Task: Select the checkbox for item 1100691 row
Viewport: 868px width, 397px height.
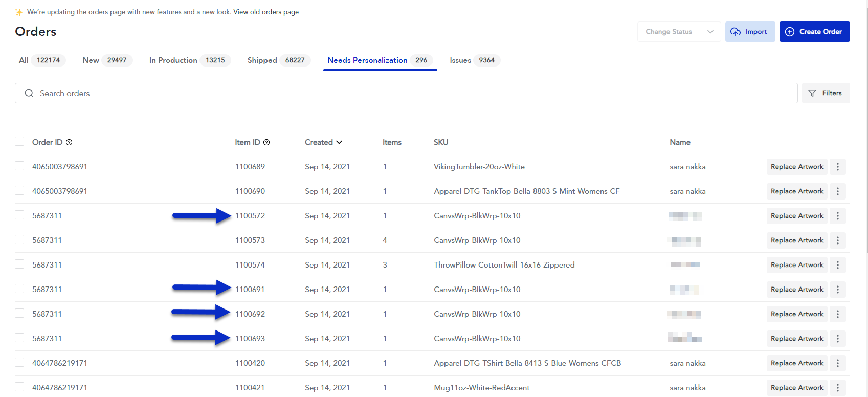Action: click(x=19, y=289)
